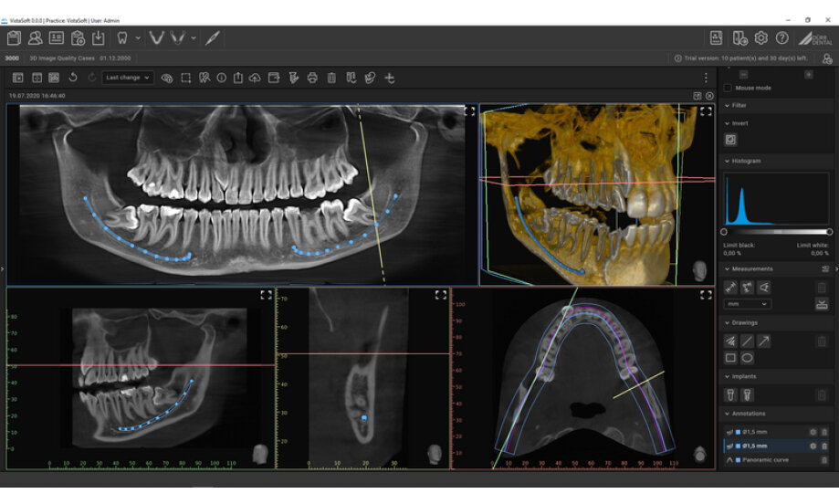The height and width of the screenshot is (504, 839).
Task: Open the tooth selection icon in top toolbar
Action: 121,37
